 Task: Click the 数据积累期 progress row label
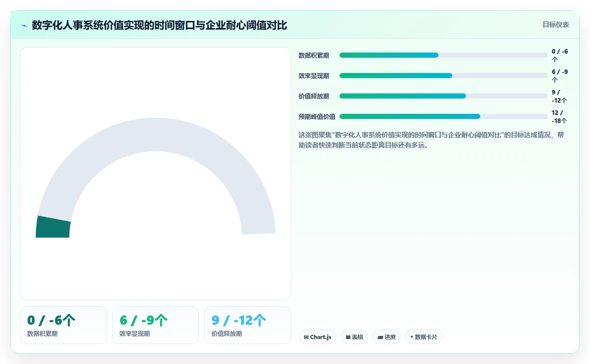click(x=314, y=55)
